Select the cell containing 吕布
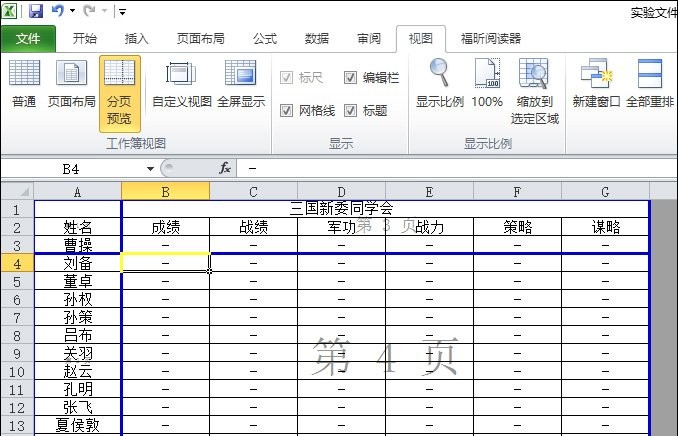The width and height of the screenshot is (678, 436). [x=77, y=335]
